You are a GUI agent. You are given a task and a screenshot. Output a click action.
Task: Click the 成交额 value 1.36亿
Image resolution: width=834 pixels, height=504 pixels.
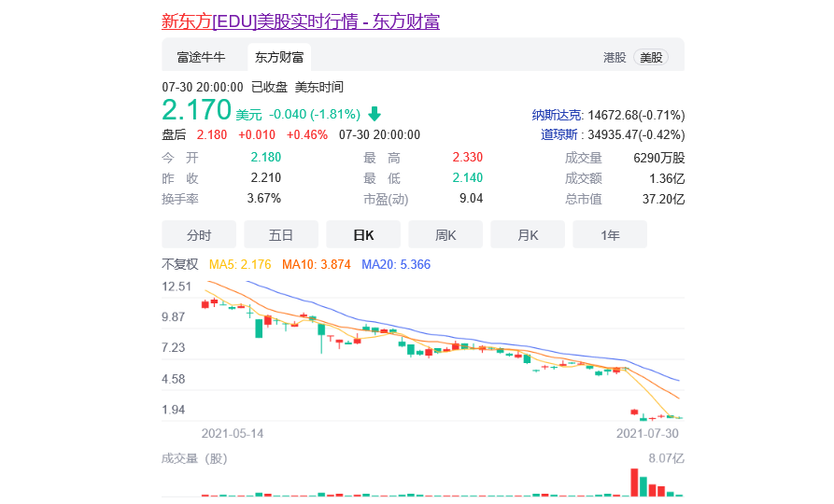click(x=667, y=178)
